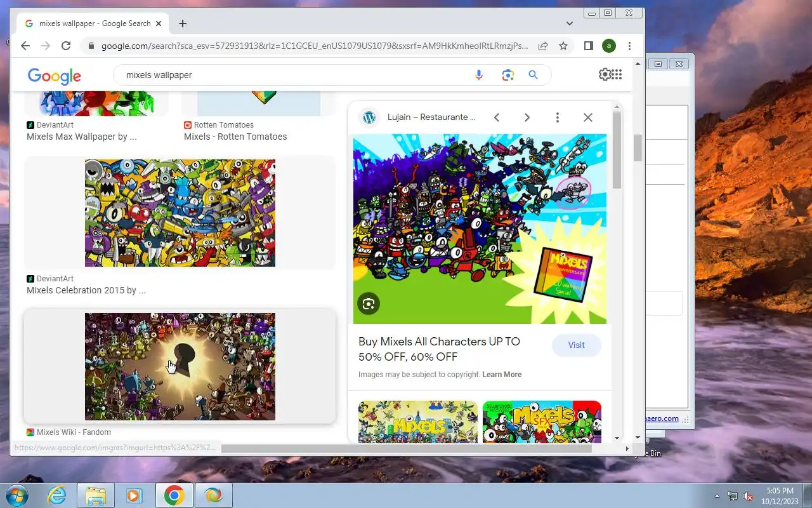The image size is (812, 508).
Task: Click the muted volume tray icon
Action: 748,496
